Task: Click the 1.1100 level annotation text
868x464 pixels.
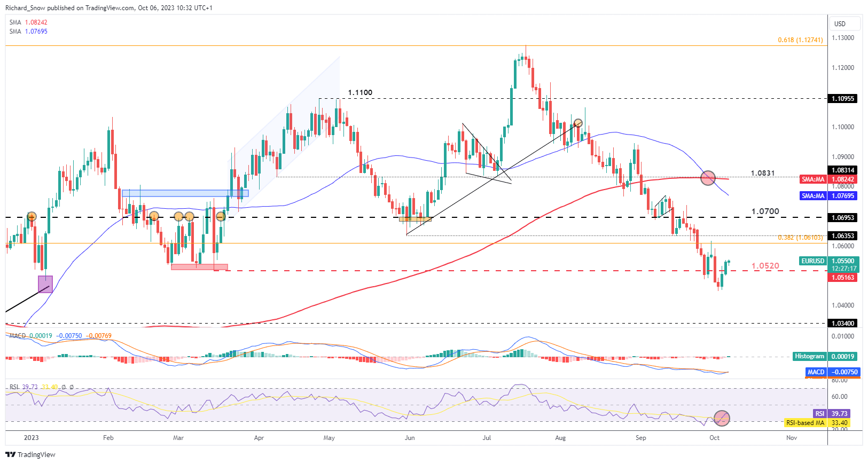Action: pyautogui.click(x=360, y=93)
